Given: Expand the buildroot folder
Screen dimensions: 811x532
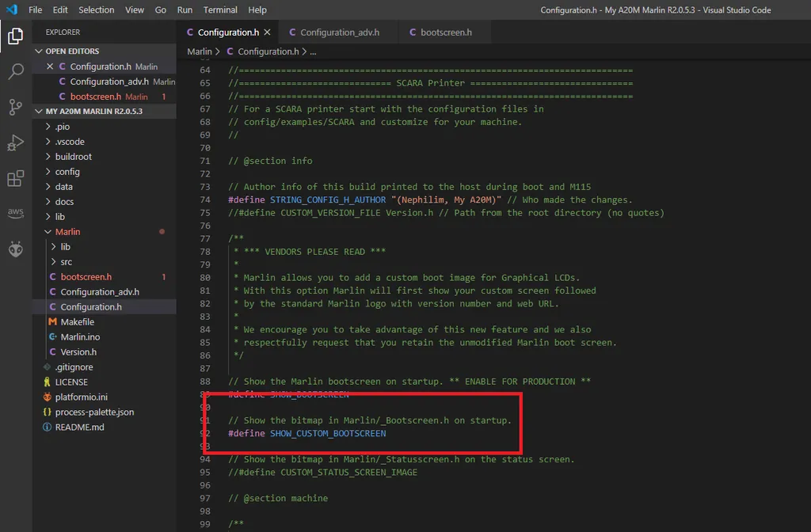Looking at the screenshot, I should (x=105, y=157).
